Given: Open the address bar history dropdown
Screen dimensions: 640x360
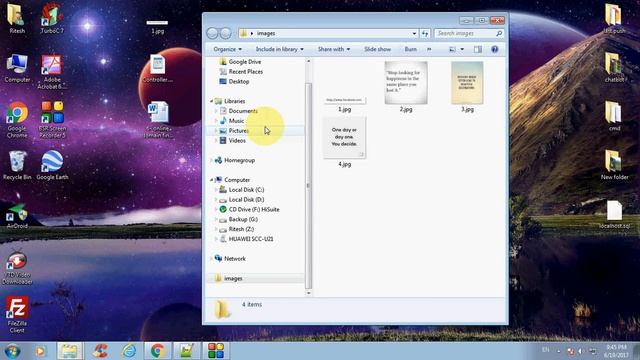Looking at the screenshot, I should [x=414, y=33].
